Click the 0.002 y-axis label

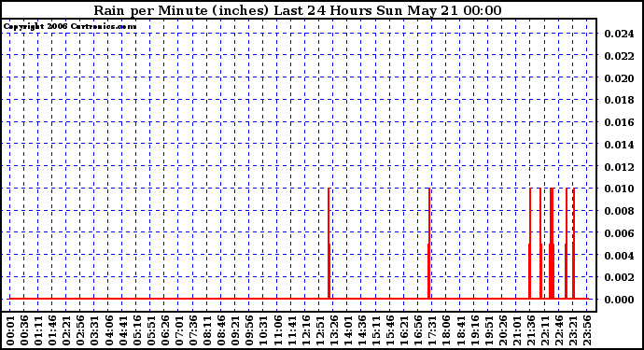coord(619,277)
